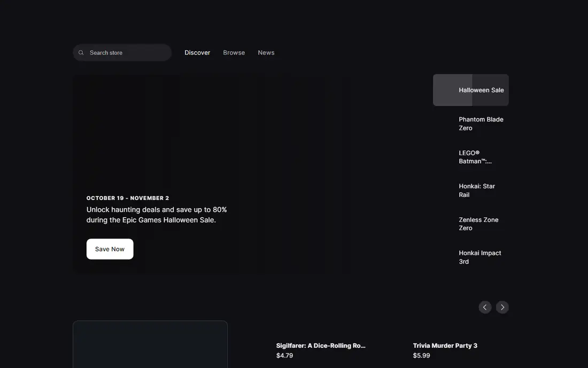The width and height of the screenshot is (588, 368).
Task: Click the search magnifier icon
Action: 81,52
